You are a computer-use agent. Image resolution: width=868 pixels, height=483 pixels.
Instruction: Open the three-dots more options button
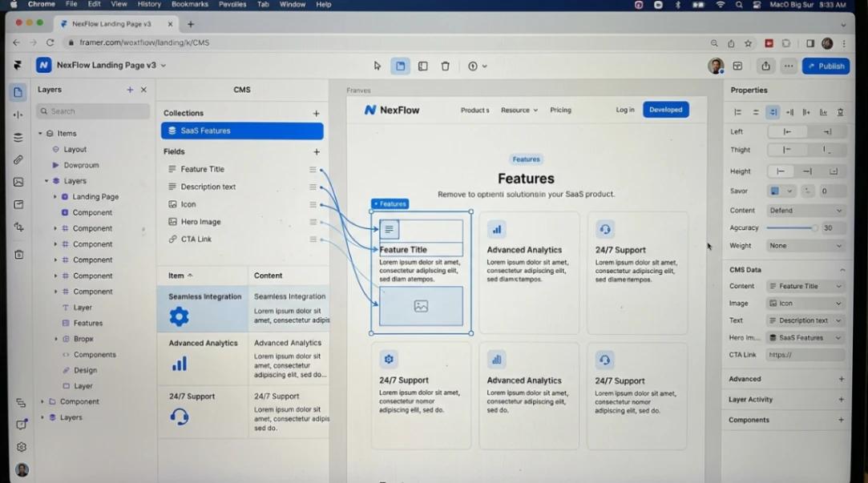point(789,66)
